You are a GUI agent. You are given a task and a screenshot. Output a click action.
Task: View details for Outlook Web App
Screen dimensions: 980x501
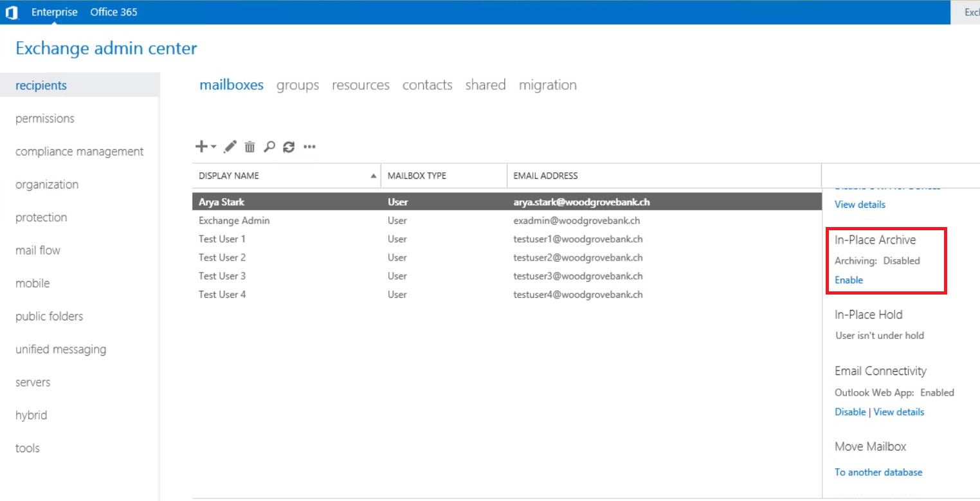tap(899, 412)
